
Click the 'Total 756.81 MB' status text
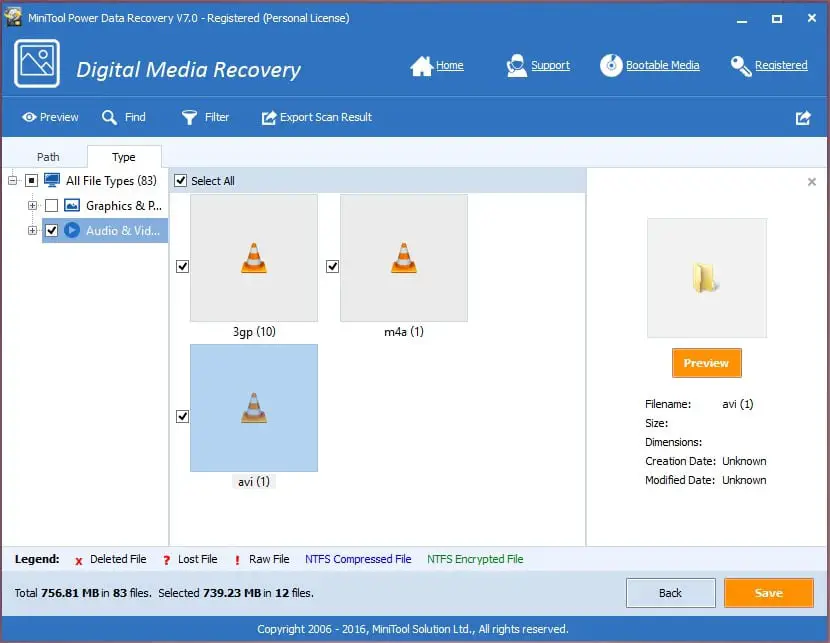point(57,593)
